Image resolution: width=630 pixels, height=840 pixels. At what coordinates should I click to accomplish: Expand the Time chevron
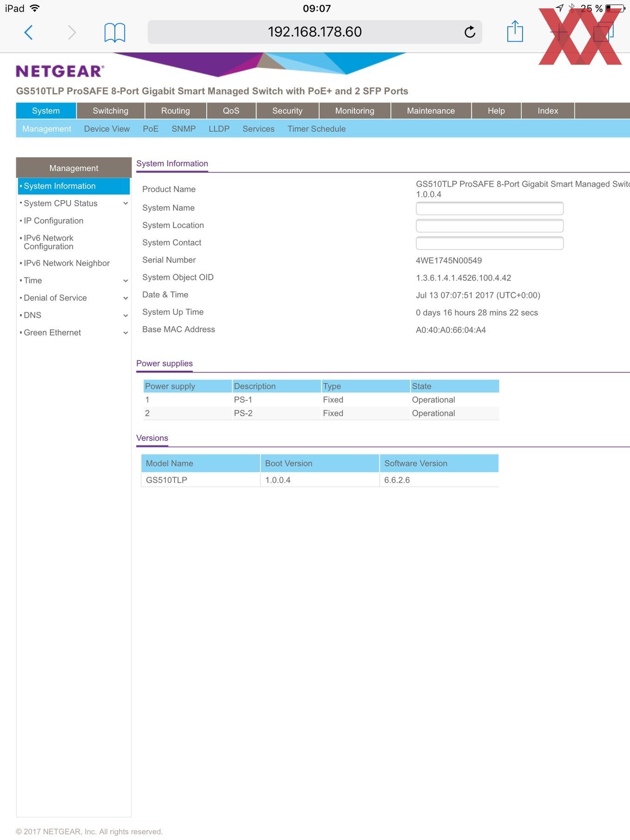(126, 281)
